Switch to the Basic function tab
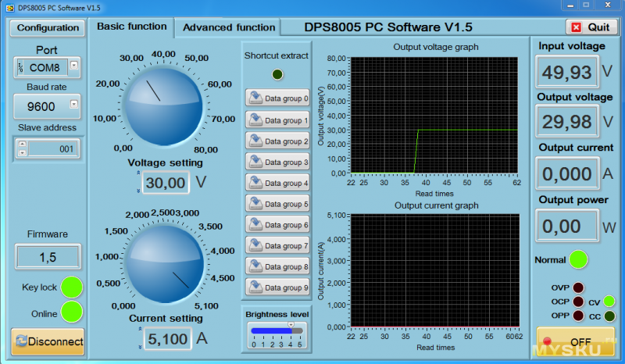 (x=131, y=27)
